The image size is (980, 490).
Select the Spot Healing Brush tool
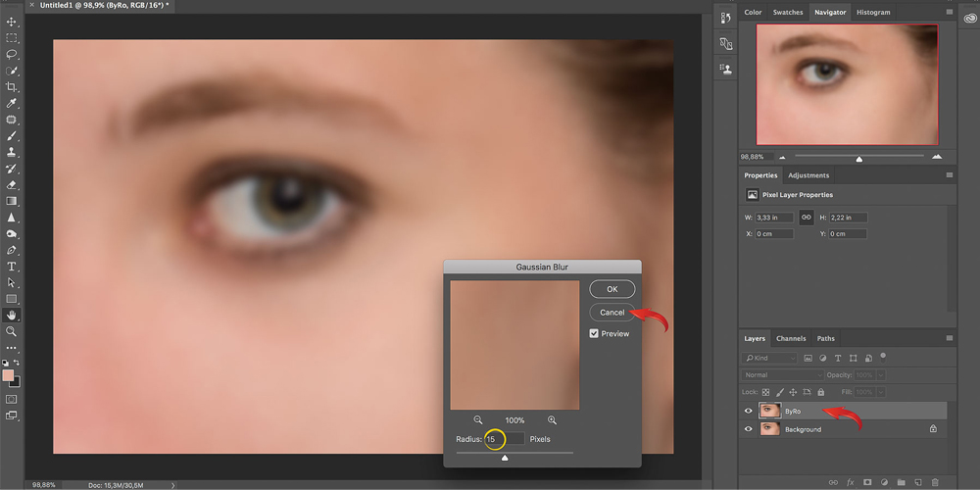click(11, 120)
